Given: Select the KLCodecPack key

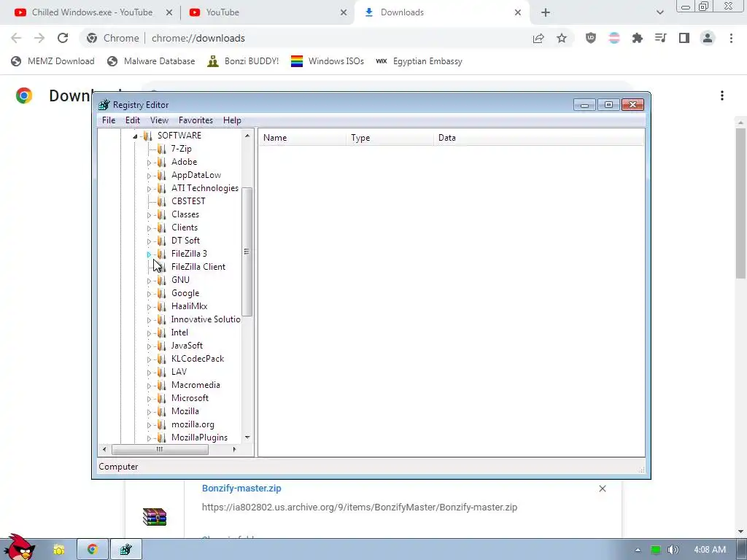Looking at the screenshot, I should (x=197, y=359).
